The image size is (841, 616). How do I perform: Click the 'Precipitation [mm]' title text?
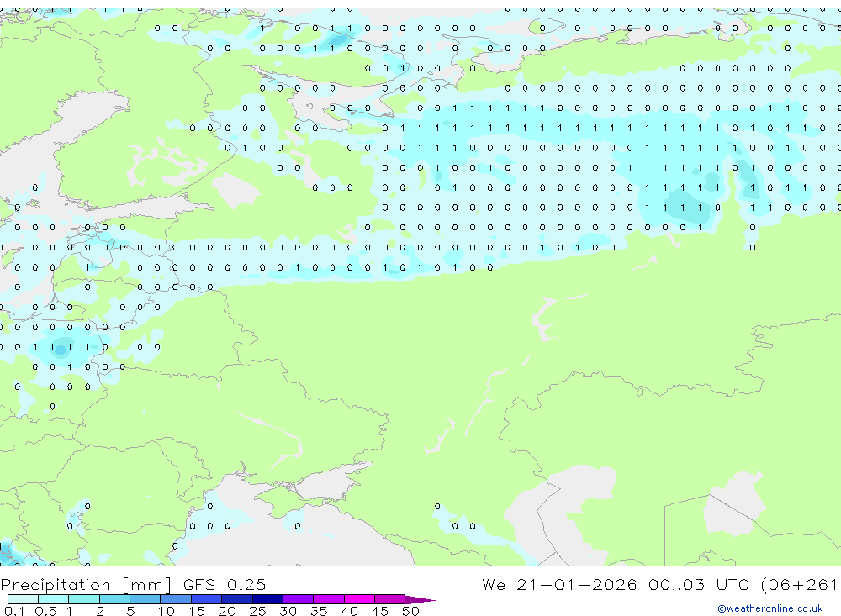pyautogui.click(x=87, y=584)
